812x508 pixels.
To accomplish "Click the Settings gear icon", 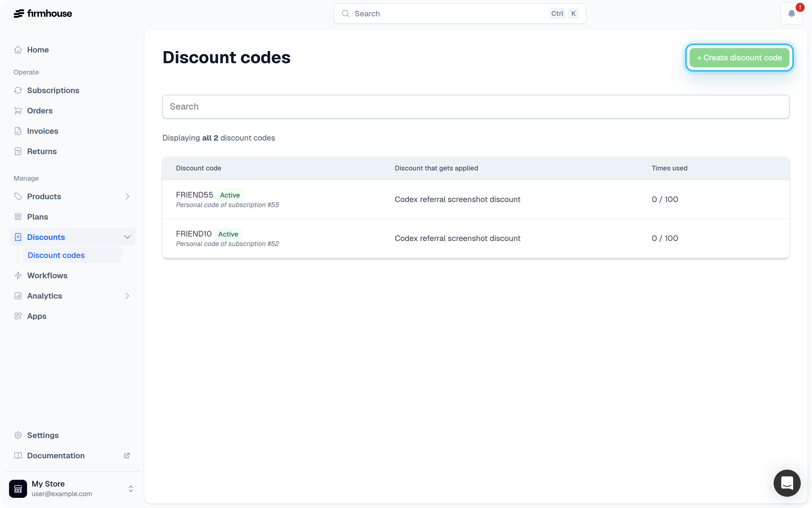I will pos(18,435).
